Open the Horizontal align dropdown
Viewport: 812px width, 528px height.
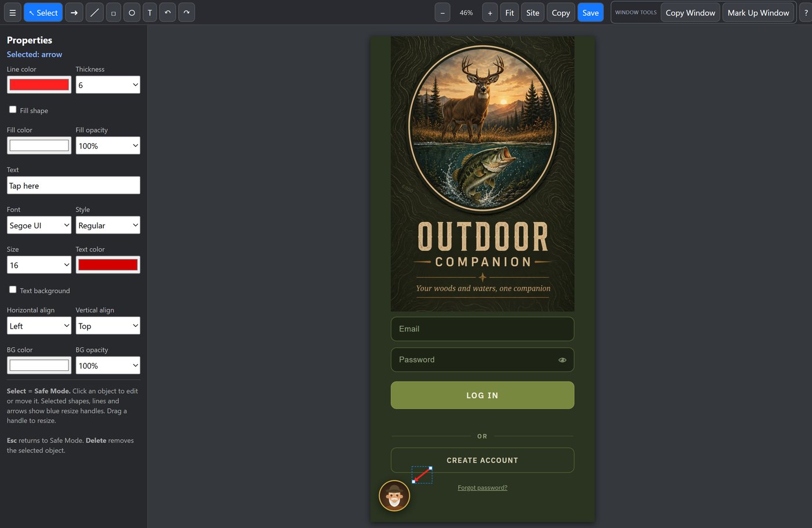coord(39,326)
